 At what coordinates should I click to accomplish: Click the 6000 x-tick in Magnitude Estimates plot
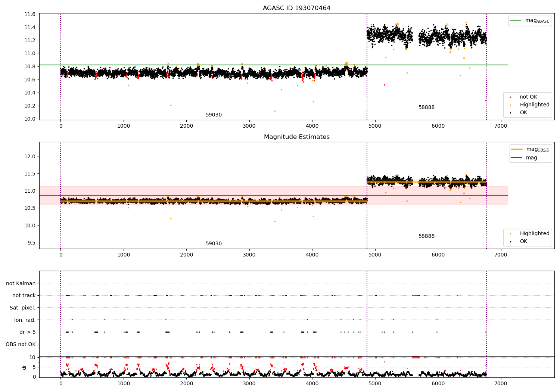tap(438, 255)
